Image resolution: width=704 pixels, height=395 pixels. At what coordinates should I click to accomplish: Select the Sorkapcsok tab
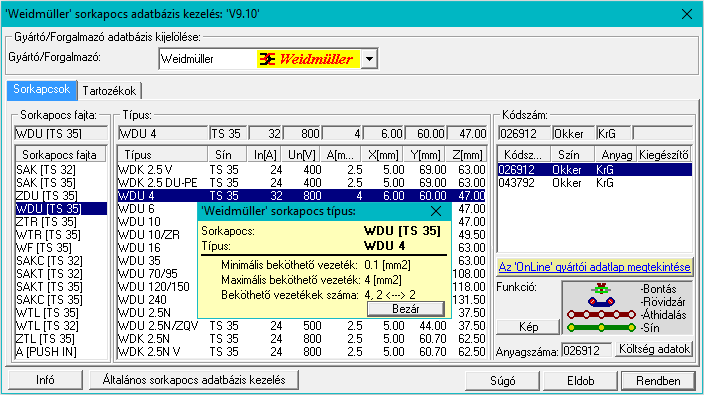tap(42, 89)
